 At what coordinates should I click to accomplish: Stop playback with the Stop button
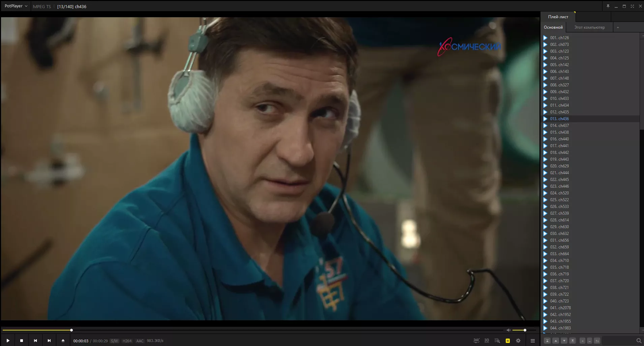point(22,341)
